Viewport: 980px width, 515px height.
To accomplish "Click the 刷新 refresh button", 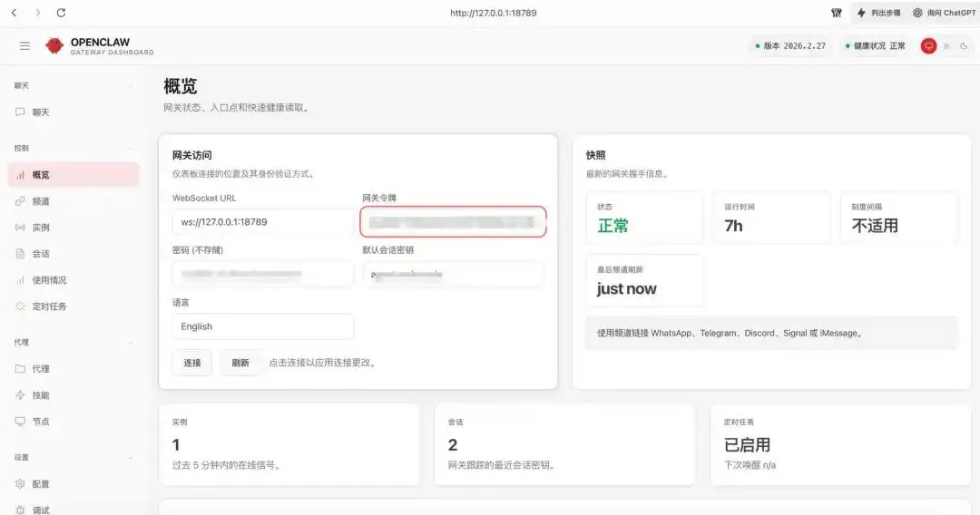I will coord(240,363).
